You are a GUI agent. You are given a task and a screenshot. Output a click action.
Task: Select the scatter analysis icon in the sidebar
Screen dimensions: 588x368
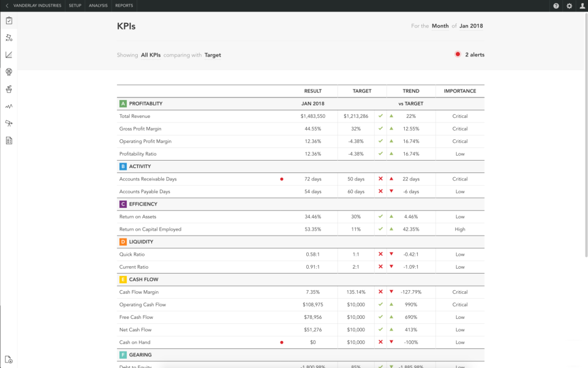pos(9,37)
